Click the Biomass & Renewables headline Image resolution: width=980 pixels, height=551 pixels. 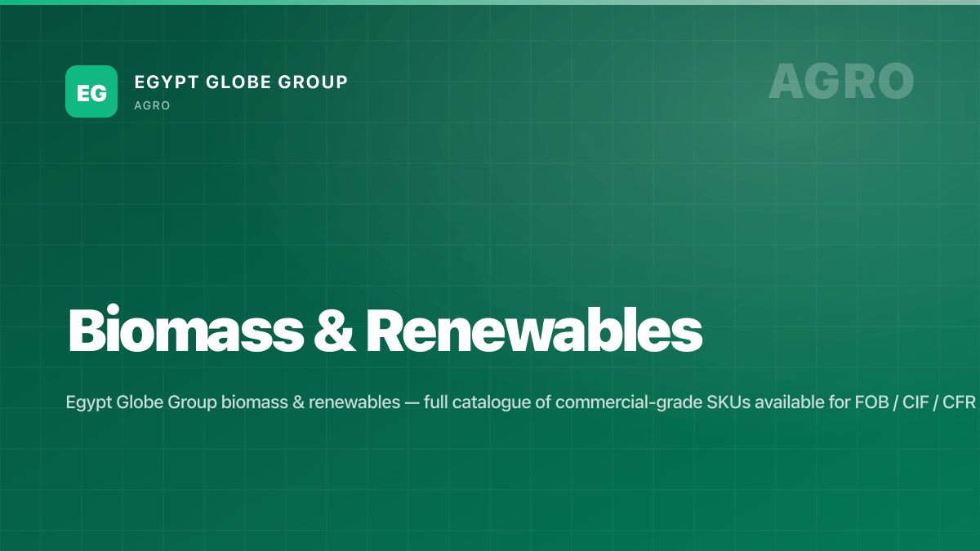coord(385,331)
